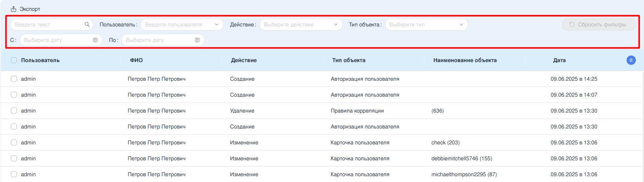Click the michaelthompson2295 (87) object name

pyautogui.click(x=464, y=174)
